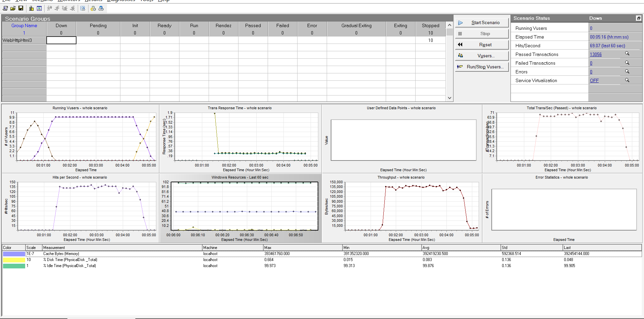Select the Error Statistics graph

pyautogui.click(x=562, y=208)
